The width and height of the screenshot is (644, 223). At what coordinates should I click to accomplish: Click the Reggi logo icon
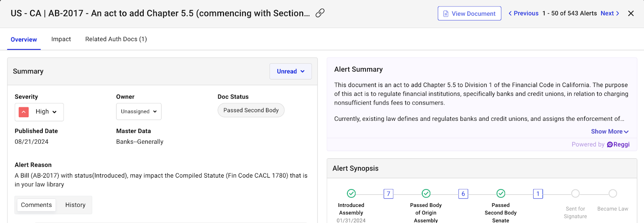tap(610, 145)
